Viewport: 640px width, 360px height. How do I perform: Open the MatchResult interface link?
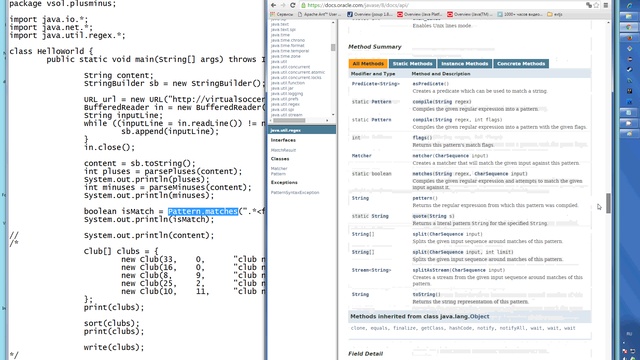[x=283, y=150]
